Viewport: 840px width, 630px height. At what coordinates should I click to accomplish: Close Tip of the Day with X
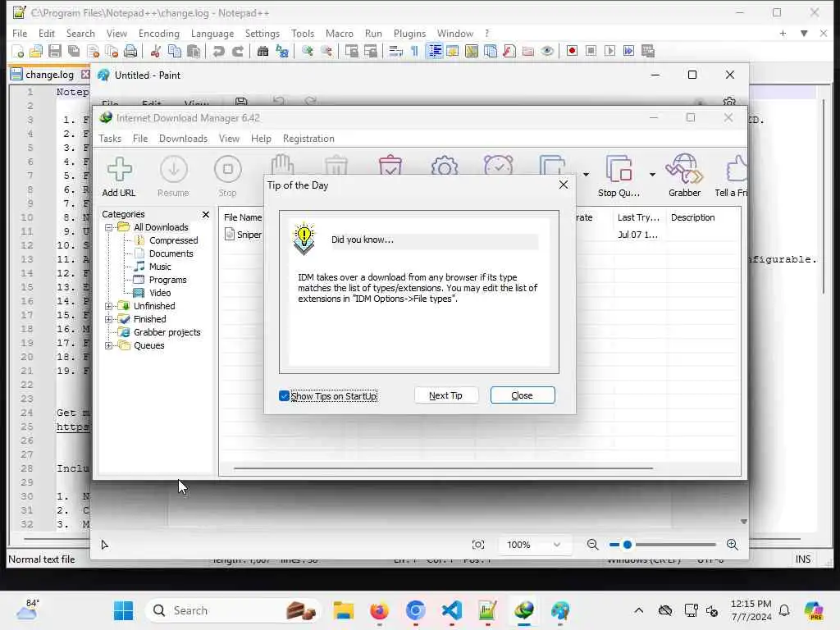[563, 185]
